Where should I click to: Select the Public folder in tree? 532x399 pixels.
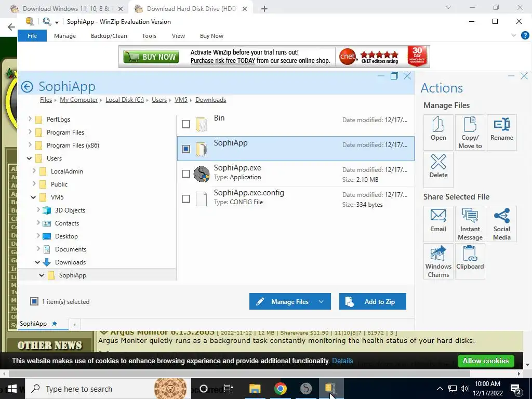point(59,184)
